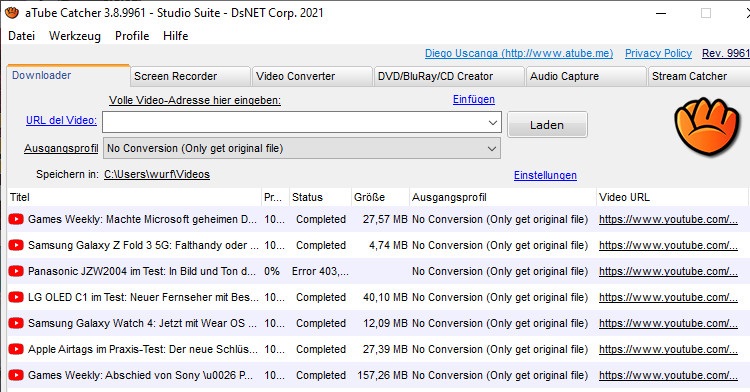The image size is (750, 392).
Task: Click the '12,09 MB' size cell
Action: [x=385, y=323]
